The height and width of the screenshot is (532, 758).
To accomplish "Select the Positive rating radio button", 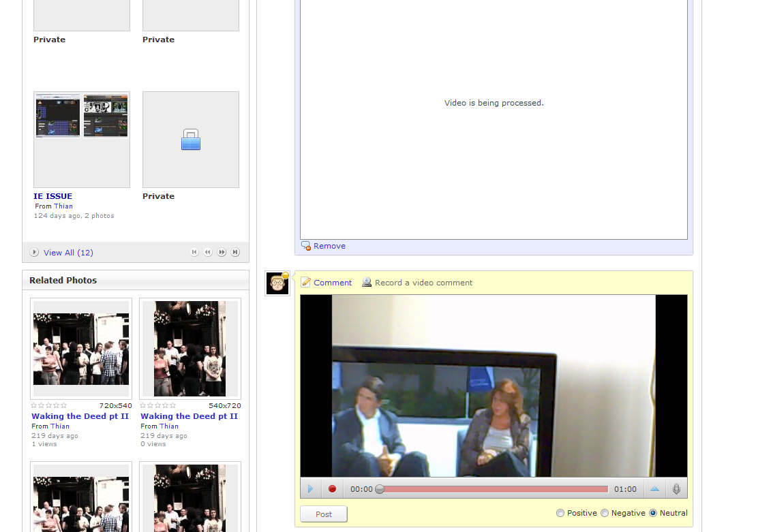I will [x=560, y=513].
